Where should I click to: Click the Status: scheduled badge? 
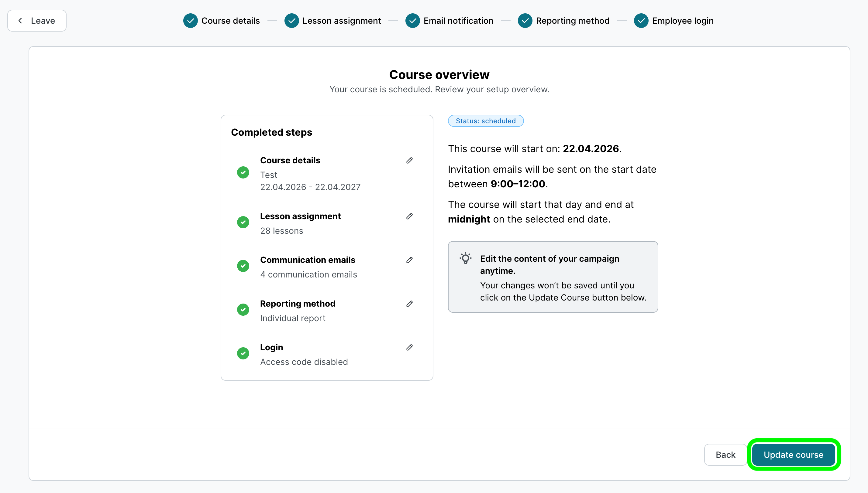point(485,121)
